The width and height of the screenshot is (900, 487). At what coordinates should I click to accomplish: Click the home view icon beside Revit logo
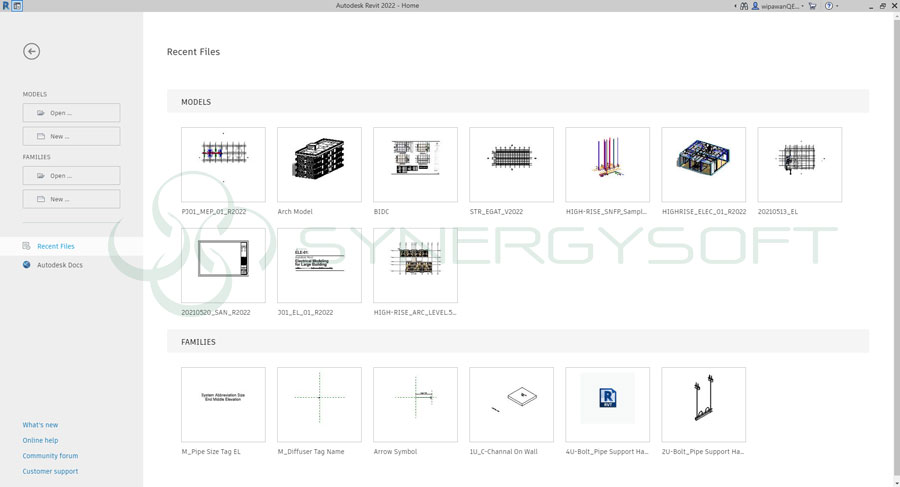(17, 6)
